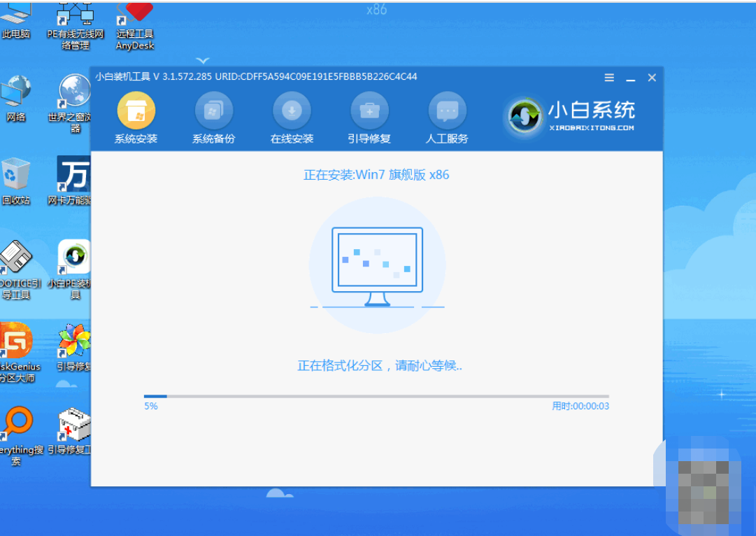Open the hamburger menu in title bar
This screenshot has width=756, height=536.
click(x=609, y=78)
